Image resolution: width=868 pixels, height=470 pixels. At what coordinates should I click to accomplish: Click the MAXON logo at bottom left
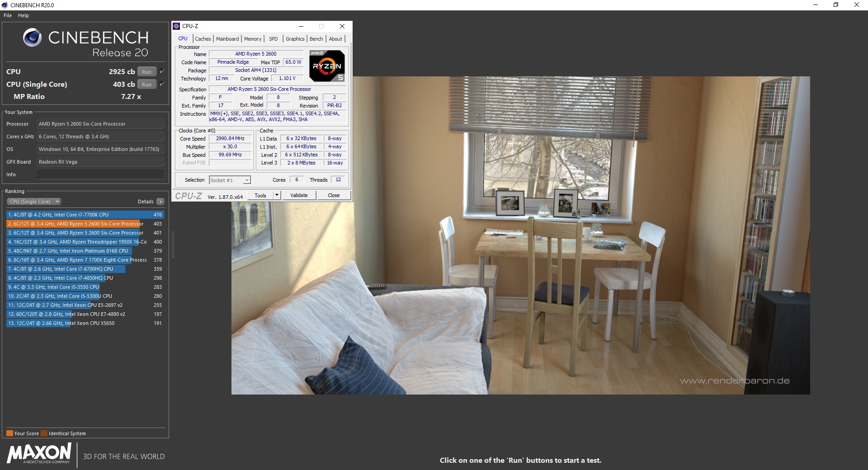(38, 454)
